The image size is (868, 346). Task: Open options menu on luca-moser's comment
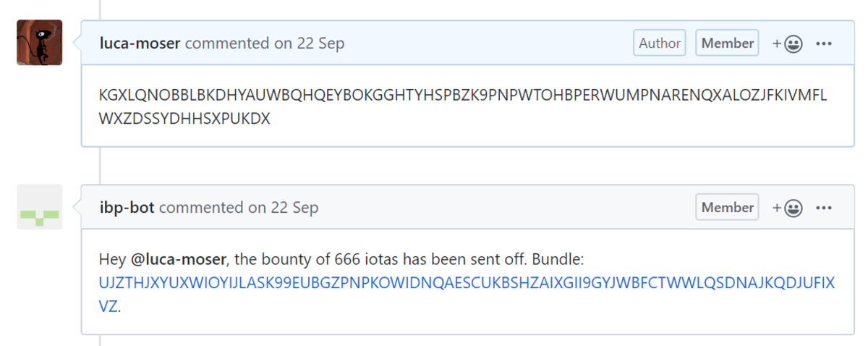click(x=824, y=43)
